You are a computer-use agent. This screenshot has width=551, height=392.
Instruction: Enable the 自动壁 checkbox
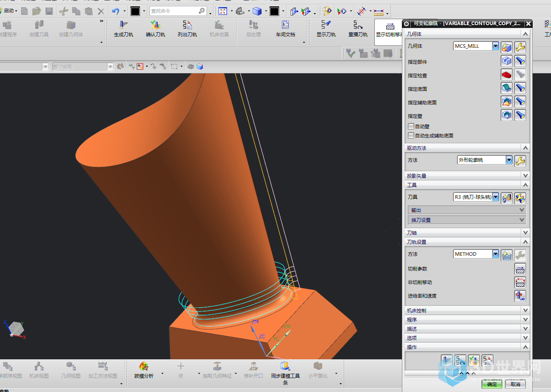point(411,126)
